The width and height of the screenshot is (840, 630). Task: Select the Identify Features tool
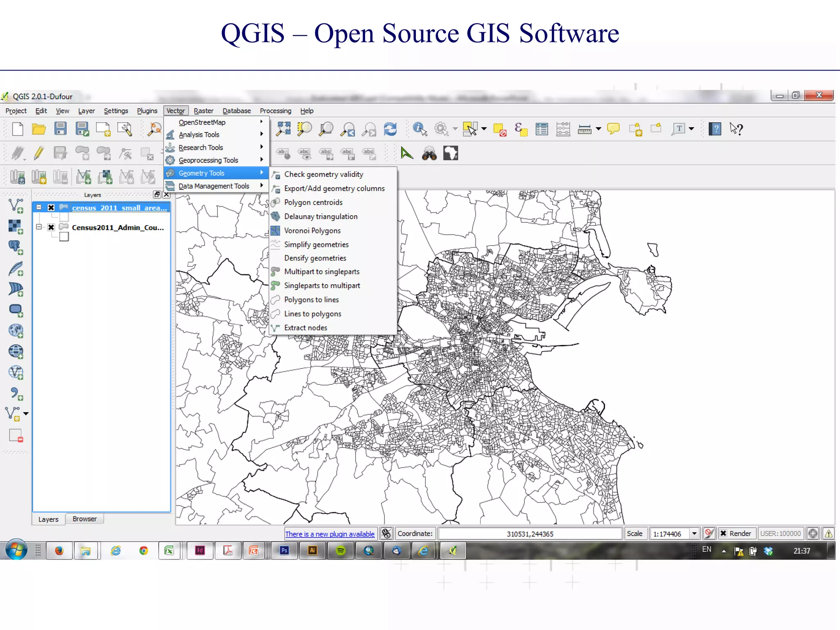(x=420, y=129)
